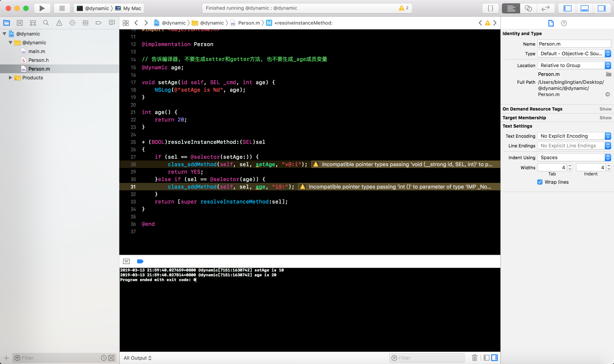Open the Code Coverage braces button

[490, 8]
